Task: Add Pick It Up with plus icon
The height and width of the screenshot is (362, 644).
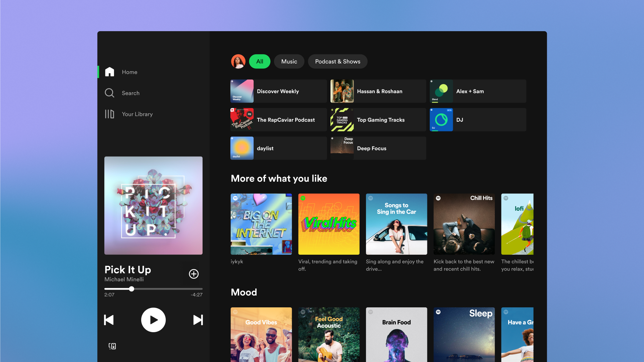Action: click(194, 274)
